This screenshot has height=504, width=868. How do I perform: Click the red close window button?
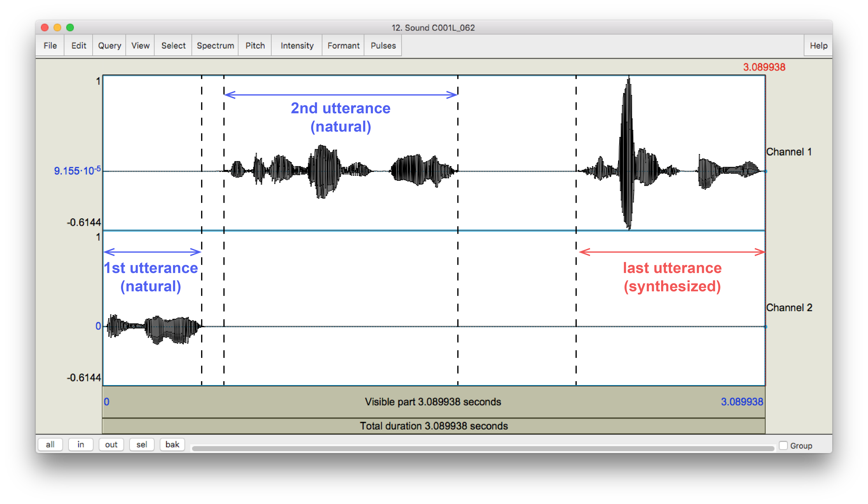[44, 28]
